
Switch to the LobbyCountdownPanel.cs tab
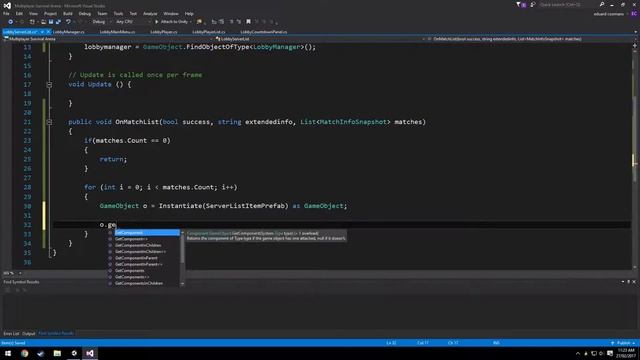(x=264, y=31)
